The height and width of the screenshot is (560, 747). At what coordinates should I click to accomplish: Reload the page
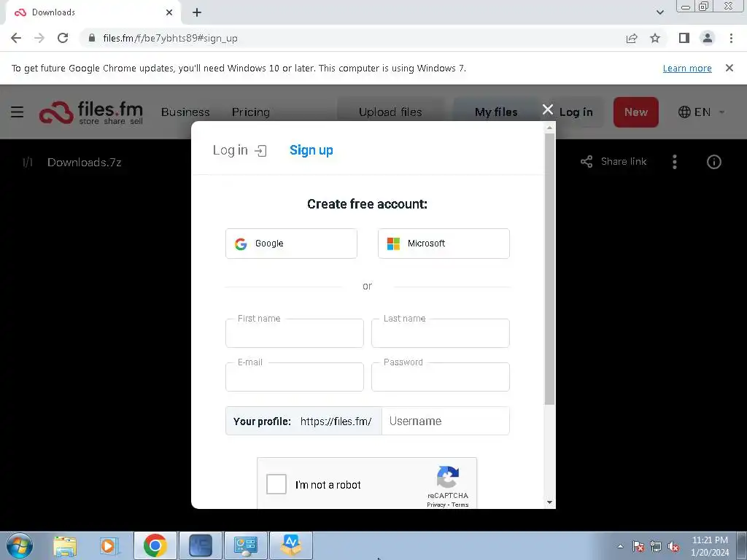click(63, 38)
